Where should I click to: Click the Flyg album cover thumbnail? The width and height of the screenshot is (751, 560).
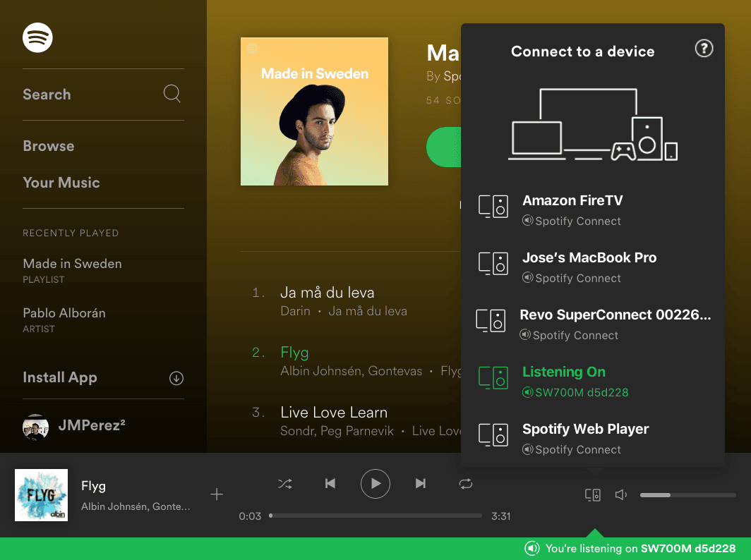(x=41, y=494)
